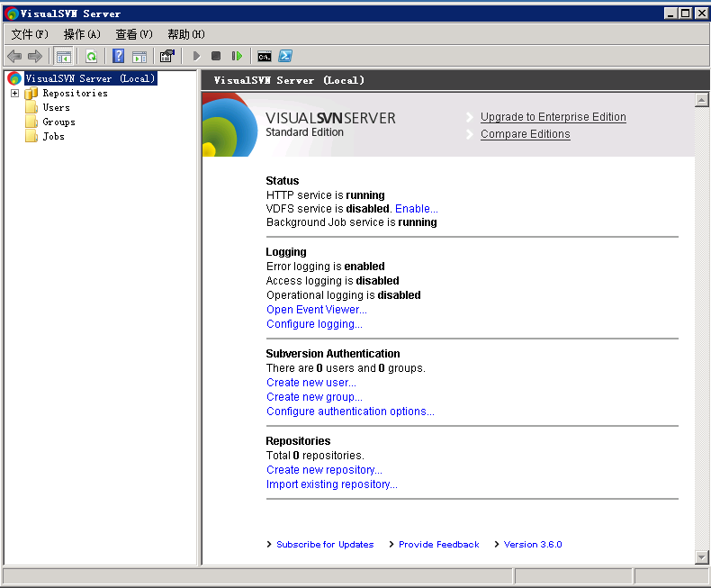Click Create new user... link
The height and width of the screenshot is (588, 711).
click(311, 383)
